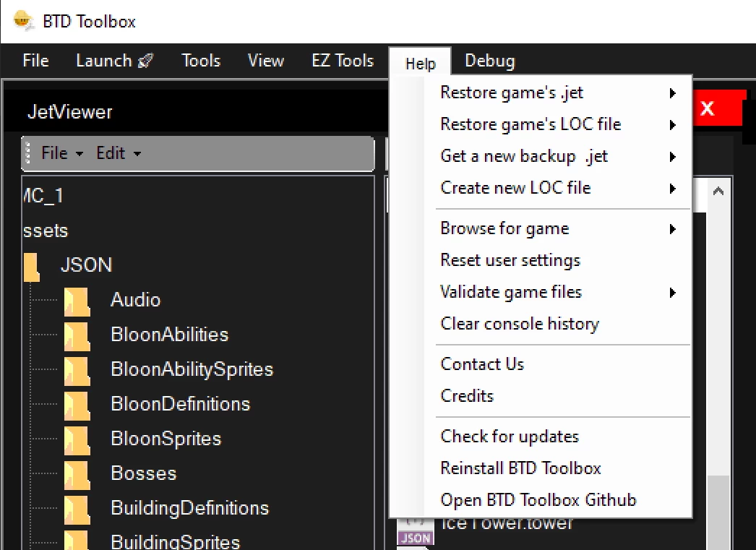Select the Bosses folder label
Screen dimensions: 756x550
coord(144,473)
